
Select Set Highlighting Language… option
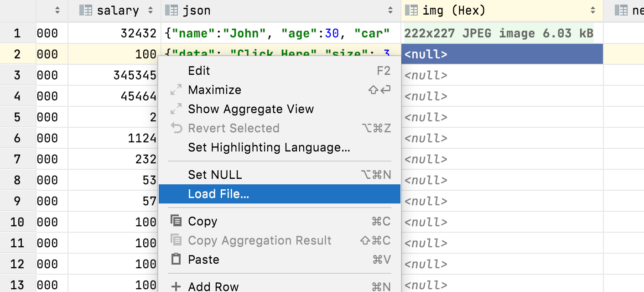[269, 147]
